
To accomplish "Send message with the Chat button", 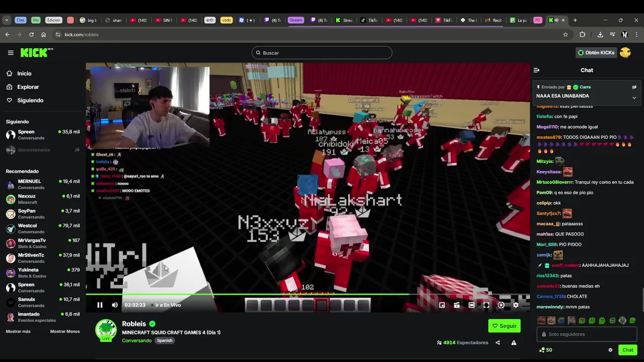I will (x=628, y=350).
